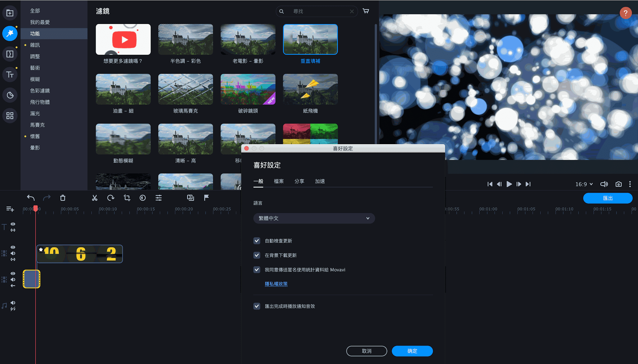Open the 繁體中文 language dropdown
This screenshot has width=638, height=364.
coord(314,218)
